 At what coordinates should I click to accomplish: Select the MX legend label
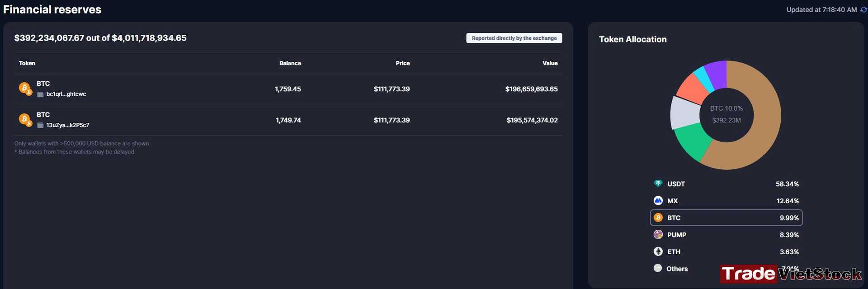[x=672, y=201]
